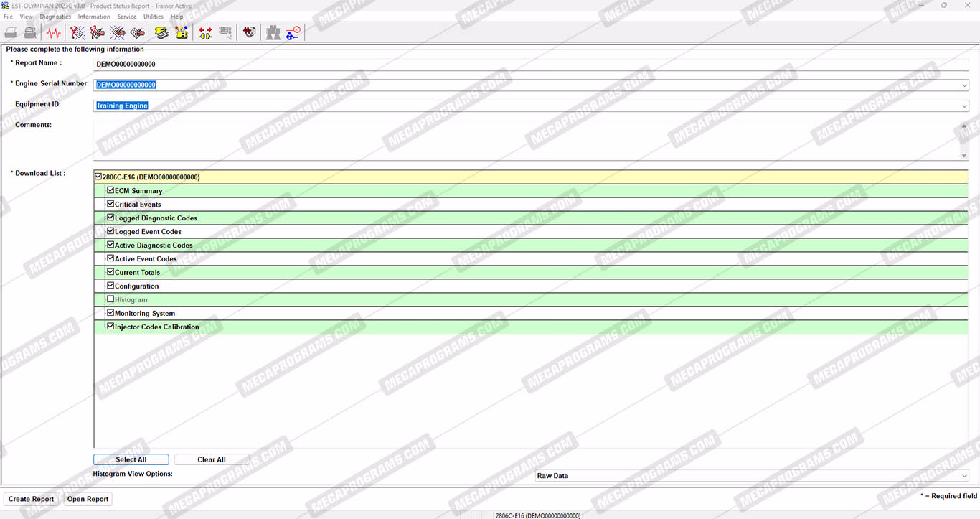The image size is (980, 519).
Task: Click the Connect/Disconnect red arrows icon
Action: click(x=205, y=32)
